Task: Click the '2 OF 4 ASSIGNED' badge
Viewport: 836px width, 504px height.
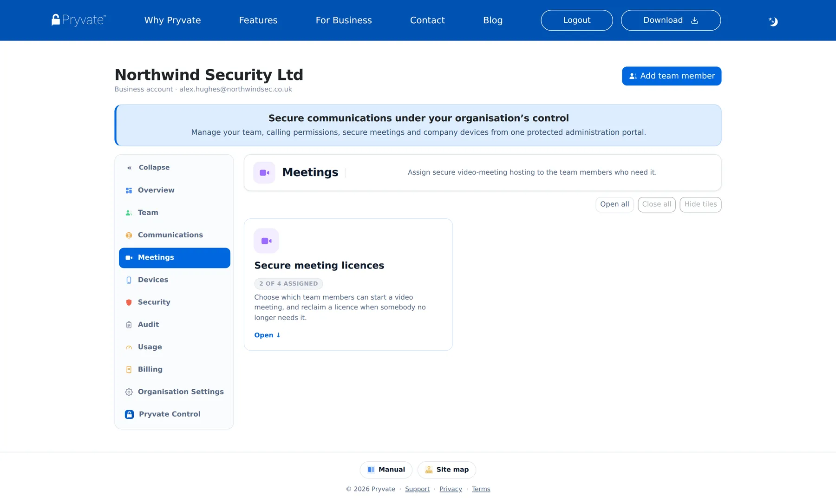Action: (x=288, y=284)
